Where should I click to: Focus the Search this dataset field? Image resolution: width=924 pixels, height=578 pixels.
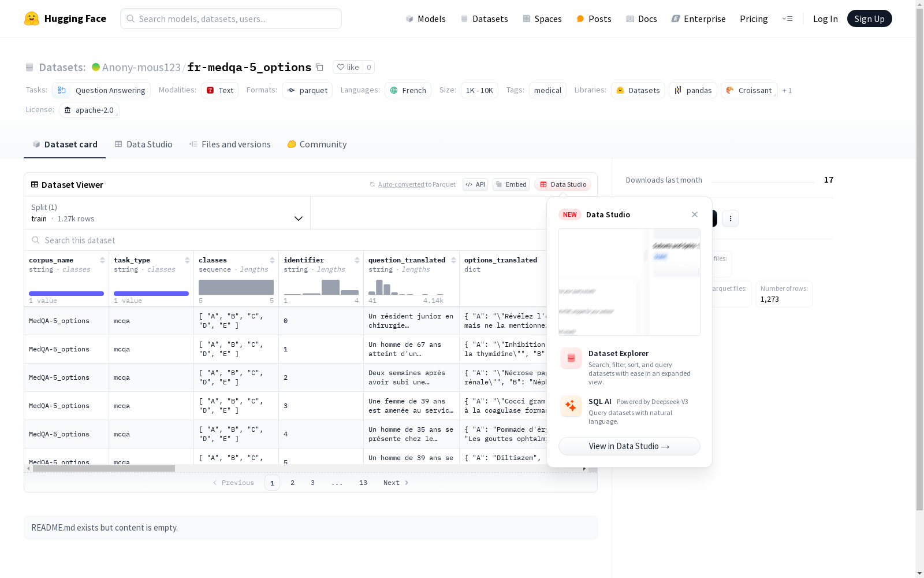[x=286, y=240]
